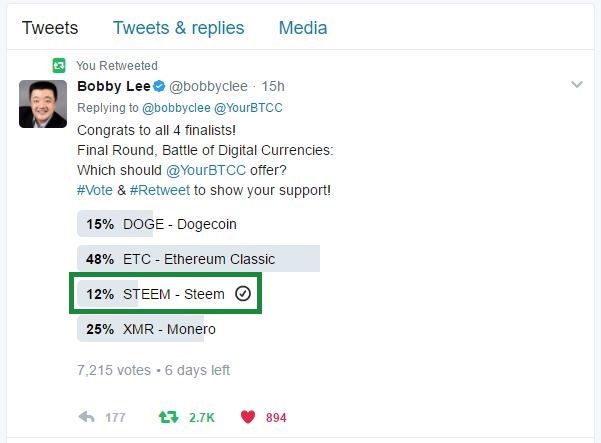Click Bobby Lee's profile picture
The width and height of the screenshot is (601, 443).
pos(43,104)
